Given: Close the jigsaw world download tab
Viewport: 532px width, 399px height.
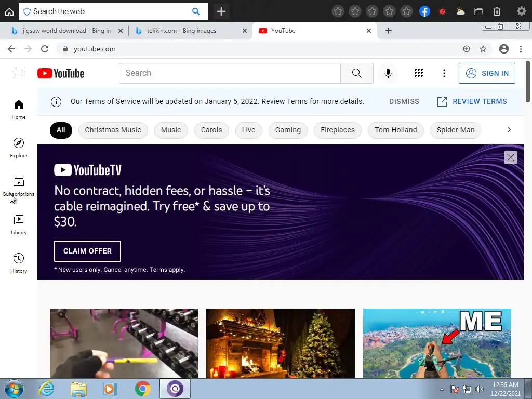Looking at the screenshot, I should pos(120,31).
